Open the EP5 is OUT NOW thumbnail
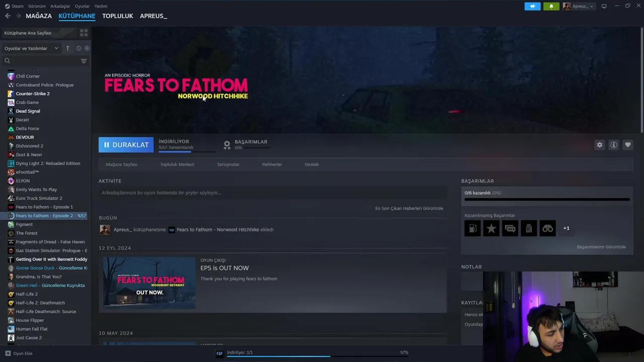Screen dimensions: 644x362 point(149,283)
